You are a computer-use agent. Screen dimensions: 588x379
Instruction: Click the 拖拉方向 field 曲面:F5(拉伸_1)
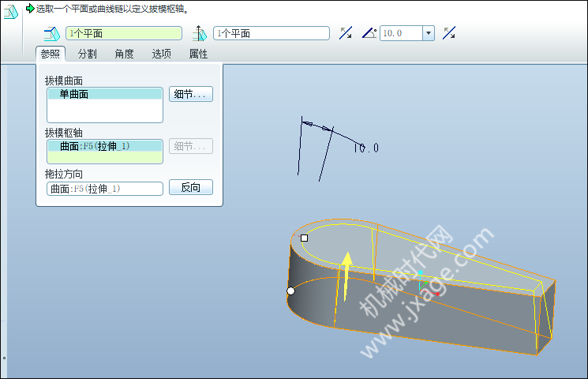[105, 189]
